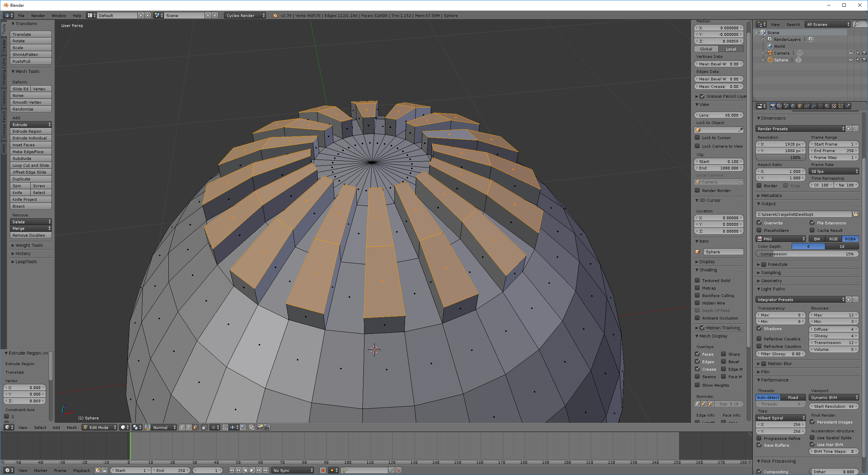This screenshot has height=475, width=868.
Task: Open the Mesh menu in viewport header
Action: [x=72, y=427]
